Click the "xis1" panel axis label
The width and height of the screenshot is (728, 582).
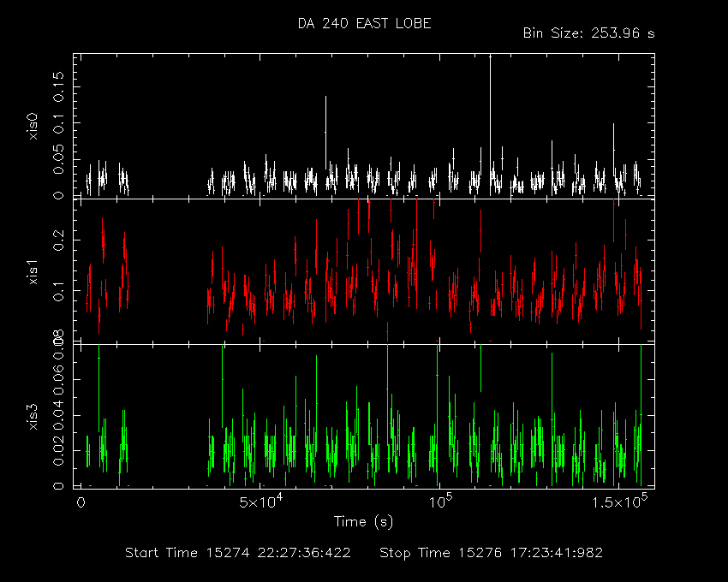[33, 272]
